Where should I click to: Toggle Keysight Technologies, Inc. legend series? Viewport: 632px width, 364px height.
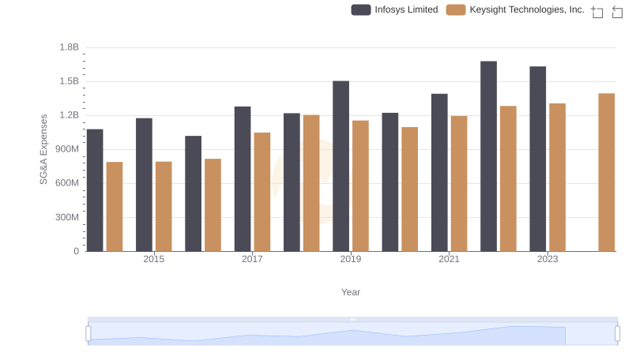(515, 9)
